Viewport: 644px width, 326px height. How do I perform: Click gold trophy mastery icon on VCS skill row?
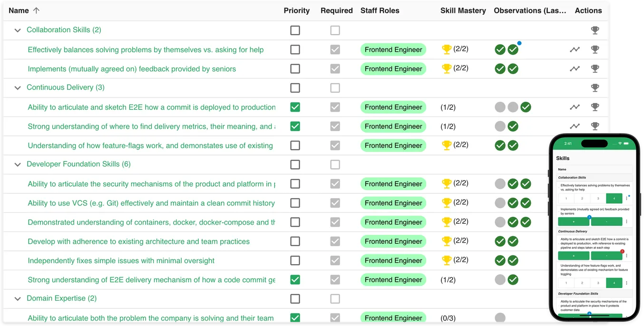coord(447,203)
